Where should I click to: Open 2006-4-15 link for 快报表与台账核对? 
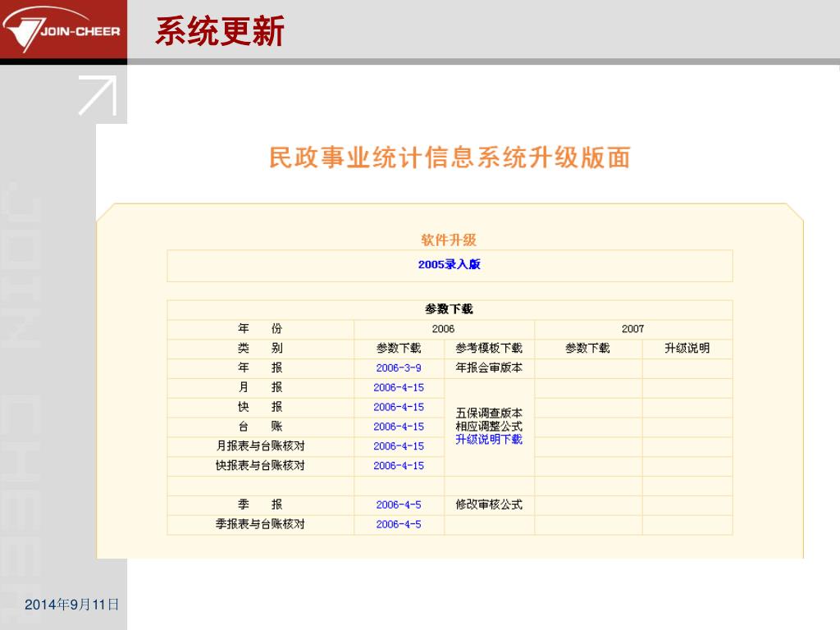(x=399, y=466)
